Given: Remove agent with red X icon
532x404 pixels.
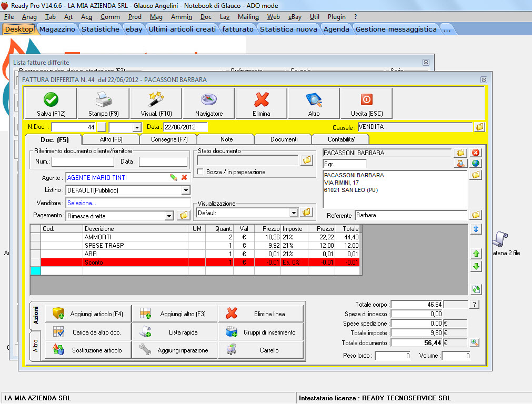Looking at the screenshot, I should (184, 178).
